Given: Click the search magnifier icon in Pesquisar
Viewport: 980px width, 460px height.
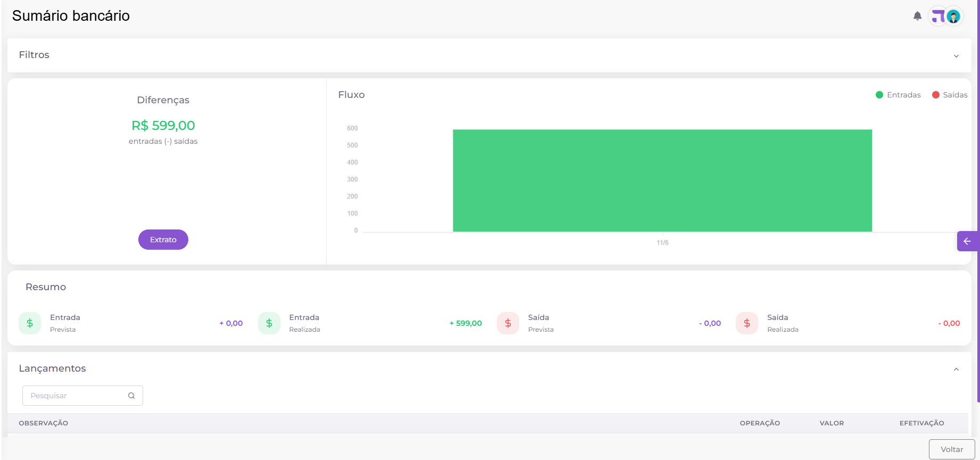Looking at the screenshot, I should [131, 396].
